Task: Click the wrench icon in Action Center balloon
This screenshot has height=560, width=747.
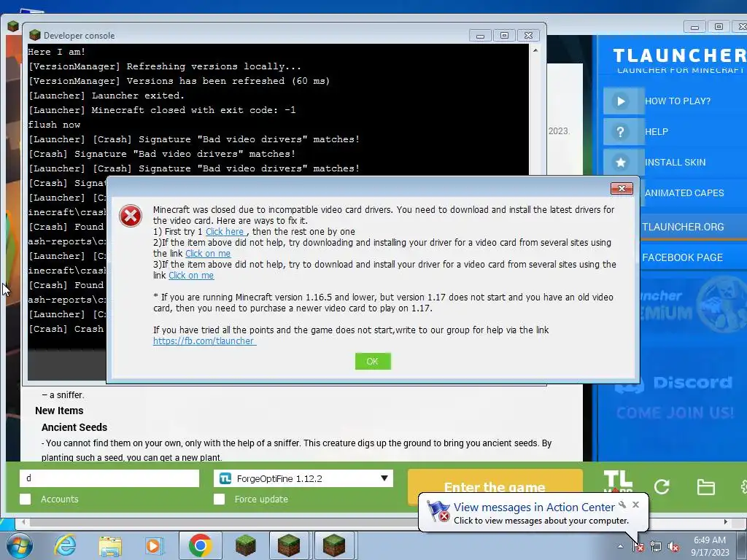Action: (x=622, y=505)
